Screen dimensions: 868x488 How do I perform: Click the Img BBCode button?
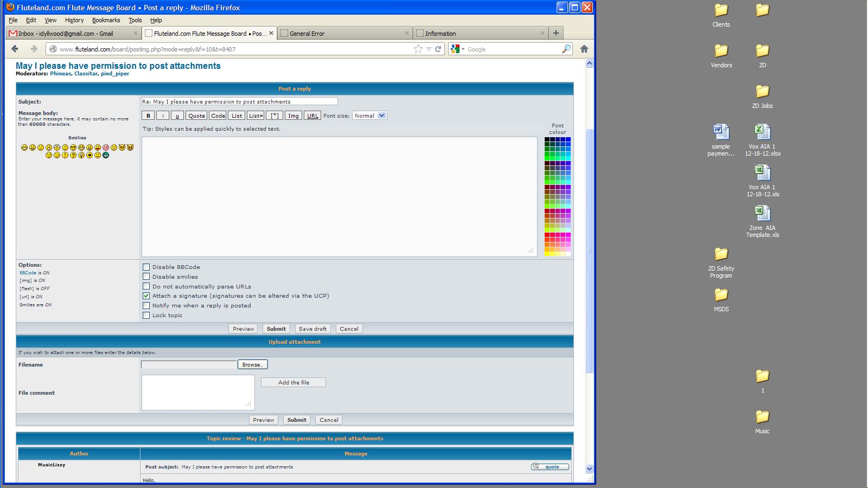pos(293,115)
